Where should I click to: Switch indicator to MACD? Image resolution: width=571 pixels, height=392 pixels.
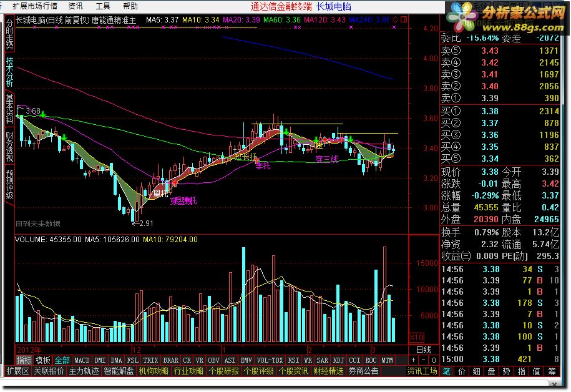tap(82, 360)
